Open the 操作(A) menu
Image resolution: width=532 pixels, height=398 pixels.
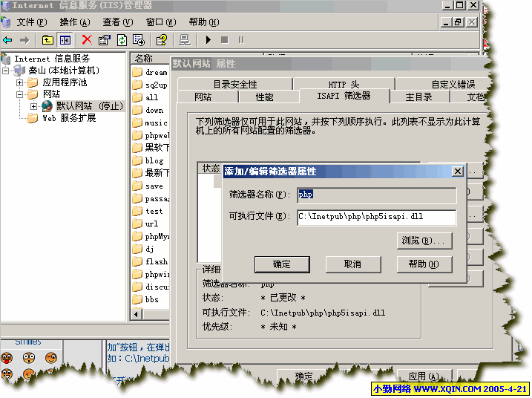74,22
